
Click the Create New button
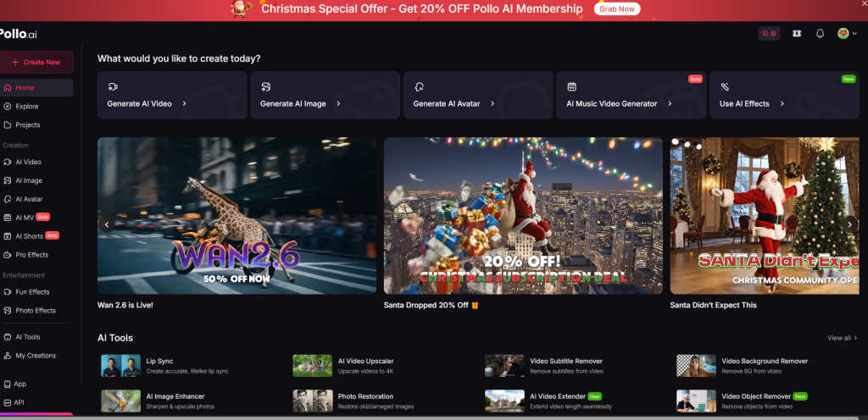[36, 63]
